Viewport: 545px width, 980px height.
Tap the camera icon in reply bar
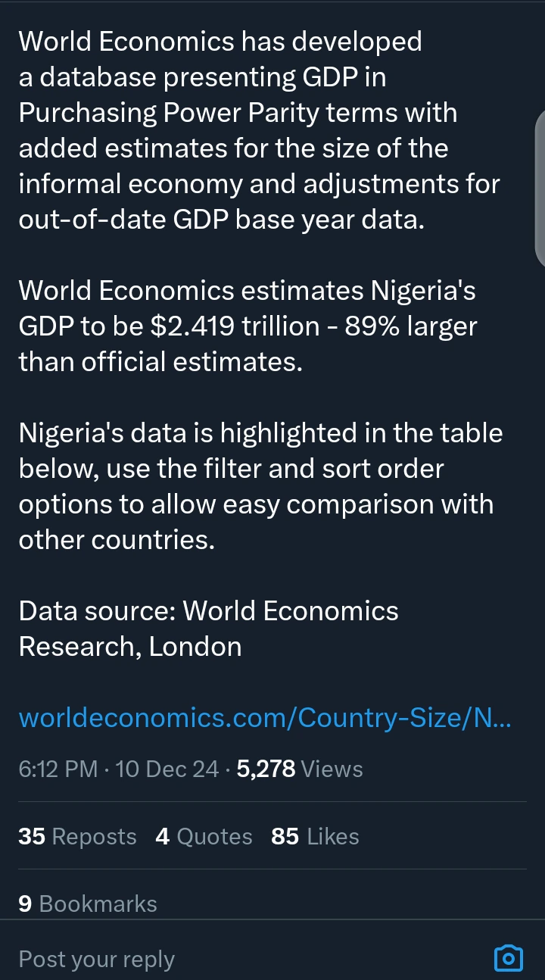pyautogui.click(x=508, y=958)
